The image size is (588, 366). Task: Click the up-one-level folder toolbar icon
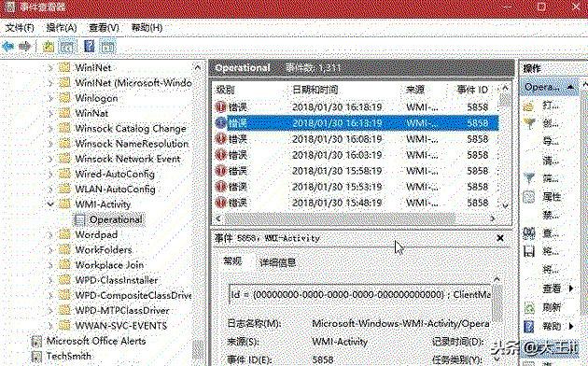(49, 47)
